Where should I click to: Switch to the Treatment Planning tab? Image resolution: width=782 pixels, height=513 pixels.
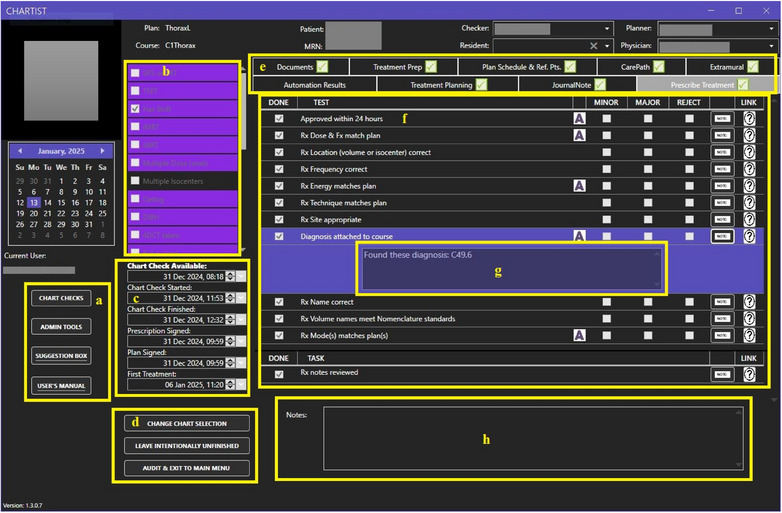(447, 85)
